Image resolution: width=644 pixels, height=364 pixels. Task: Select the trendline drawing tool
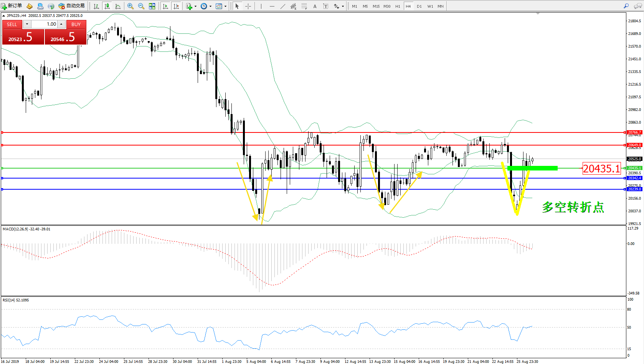tap(283, 6)
